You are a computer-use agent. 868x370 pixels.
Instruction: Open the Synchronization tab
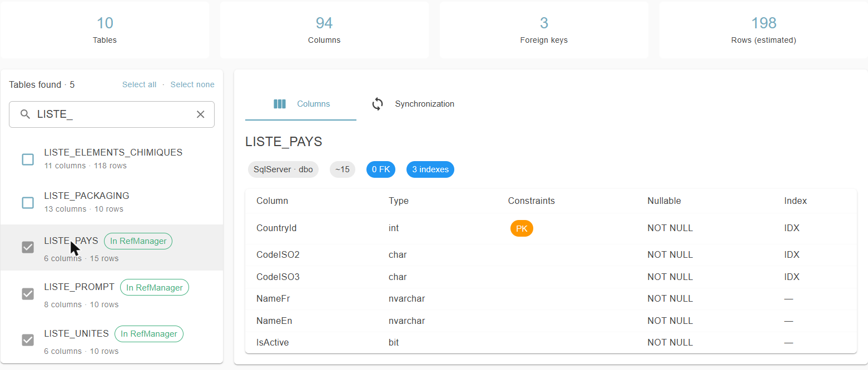point(413,104)
